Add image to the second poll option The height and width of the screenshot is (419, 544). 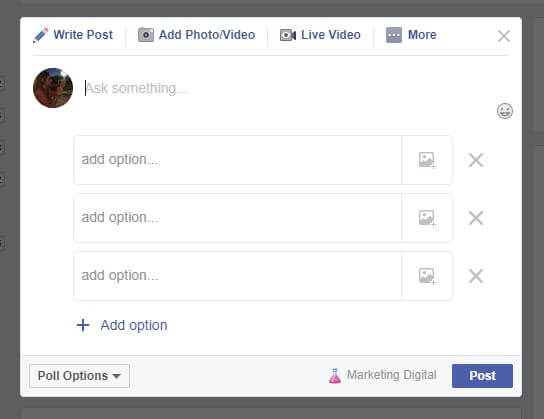427,218
